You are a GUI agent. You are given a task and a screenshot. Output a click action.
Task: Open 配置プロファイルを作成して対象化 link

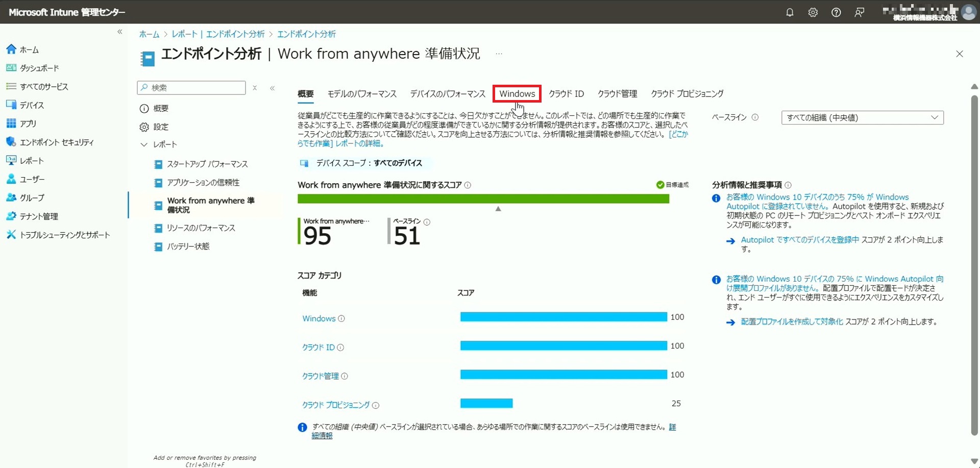point(792,322)
